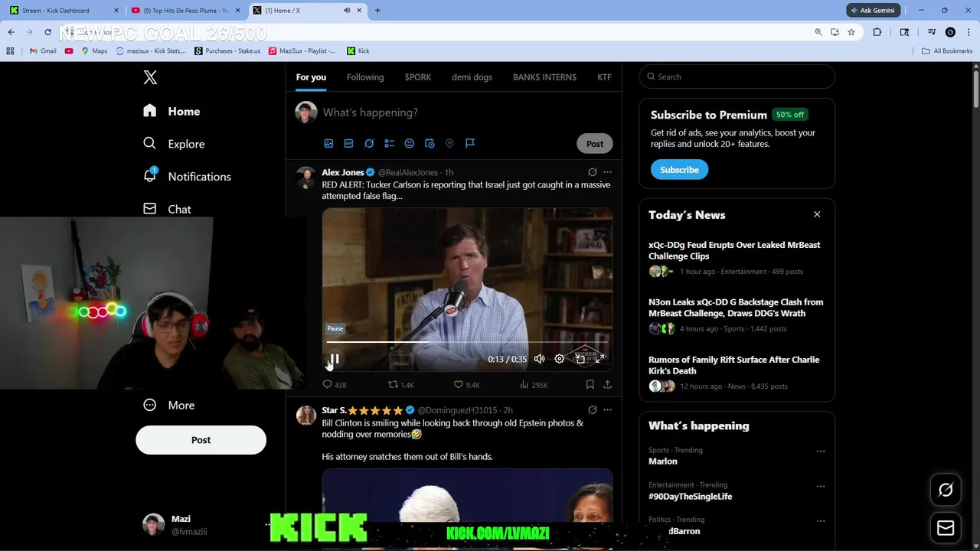Open Chat in the sidebar
This screenshot has height=551, width=980.
167,209
